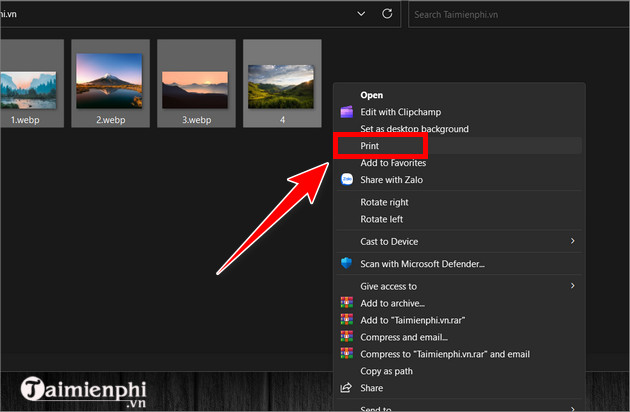Select the image file named 4
Viewport: 630px width, 412px height.
[282, 84]
